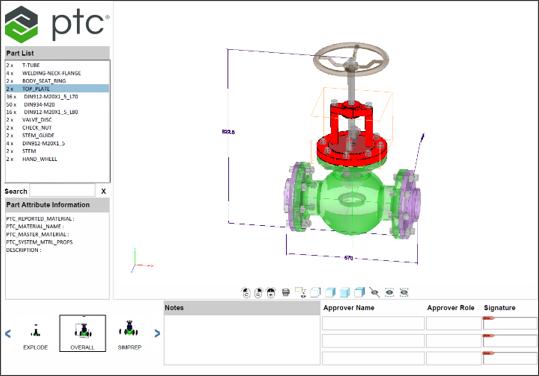Go to next view with right arrow
Image resolution: width=539 pixels, height=376 pixels.
pos(157,333)
